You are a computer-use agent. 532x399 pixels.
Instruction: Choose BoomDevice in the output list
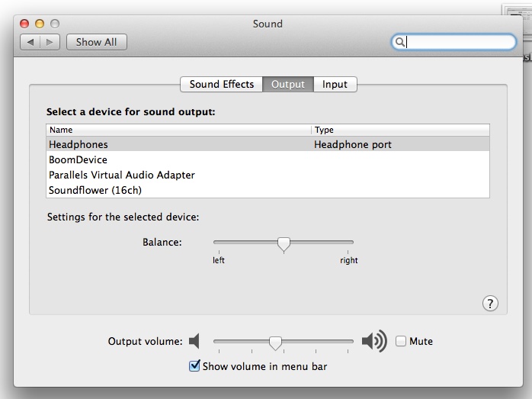tap(78, 159)
